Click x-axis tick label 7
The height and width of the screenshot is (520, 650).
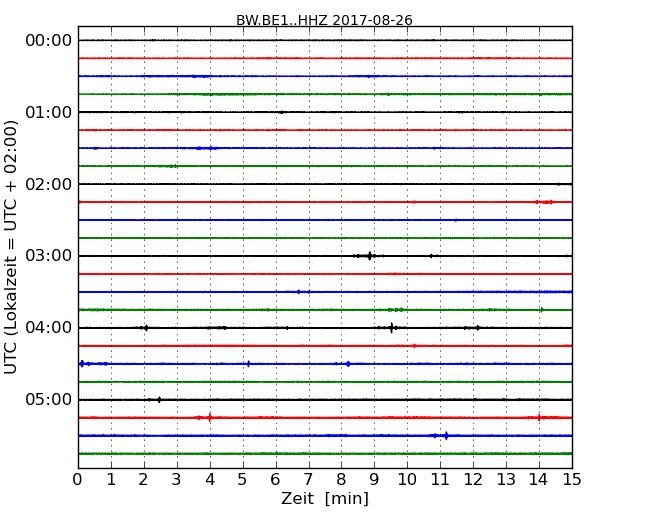coord(308,480)
